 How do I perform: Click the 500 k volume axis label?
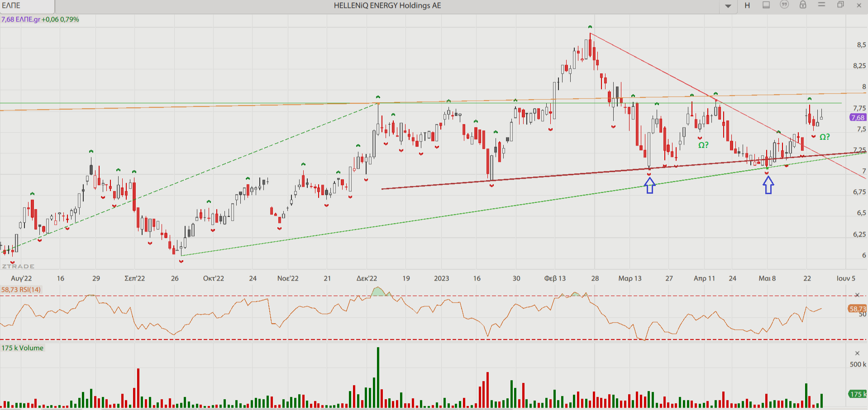[858, 364]
